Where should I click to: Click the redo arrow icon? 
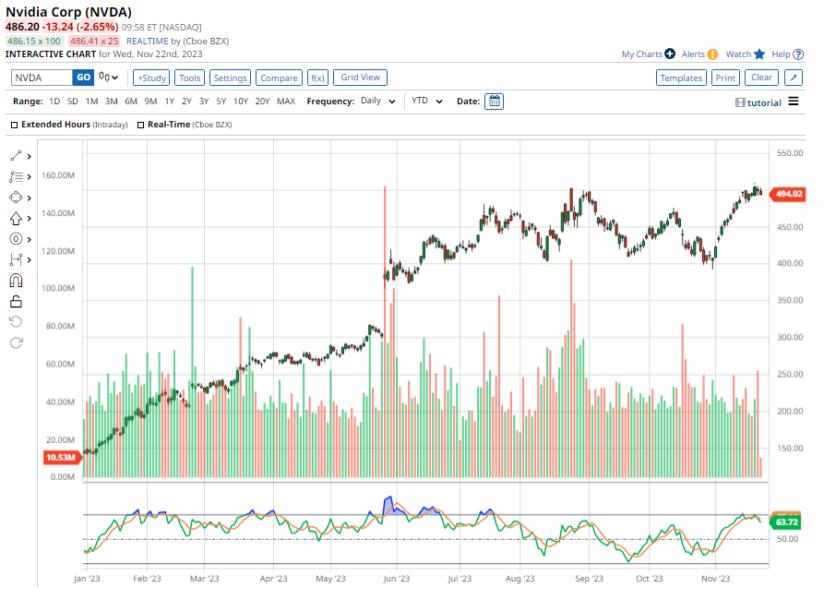(x=16, y=343)
